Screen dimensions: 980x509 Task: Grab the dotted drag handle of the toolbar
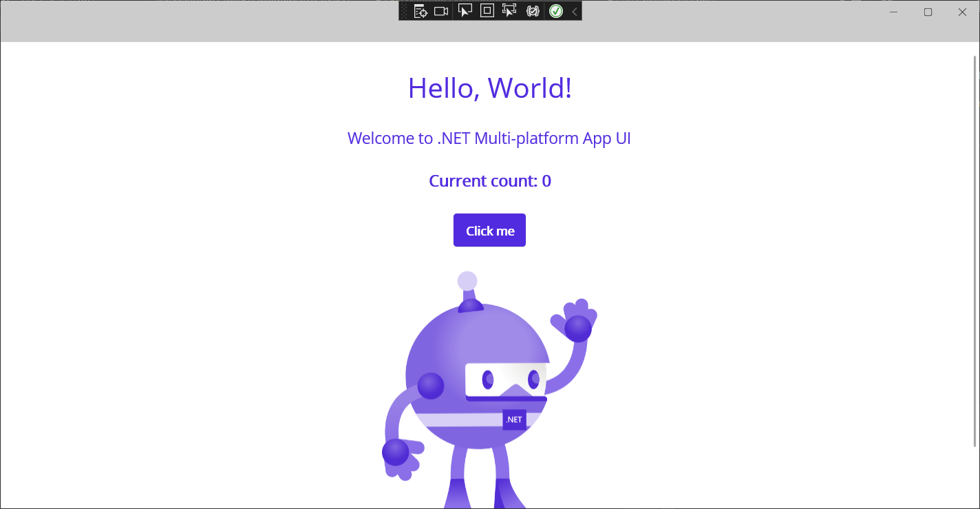[403, 11]
